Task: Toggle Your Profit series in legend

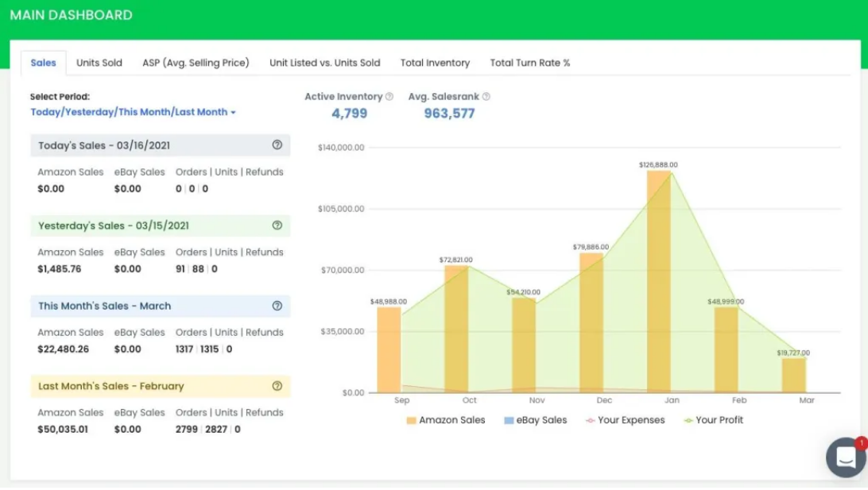Action: click(713, 420)
